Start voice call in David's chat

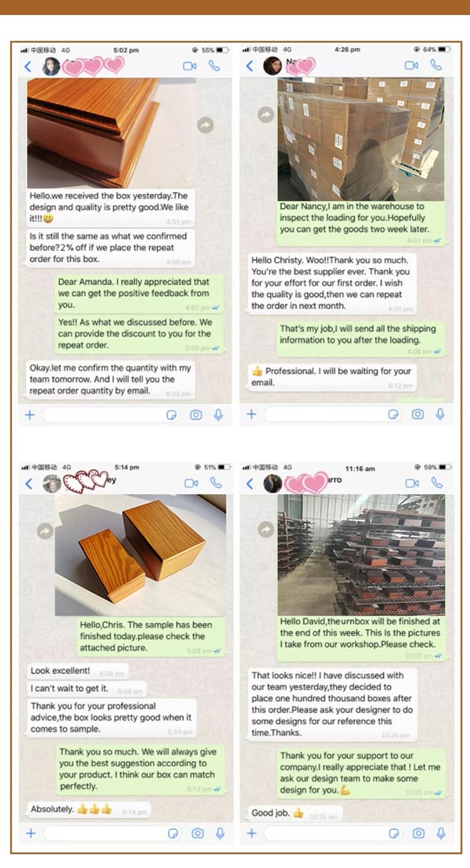coord(437,483)
